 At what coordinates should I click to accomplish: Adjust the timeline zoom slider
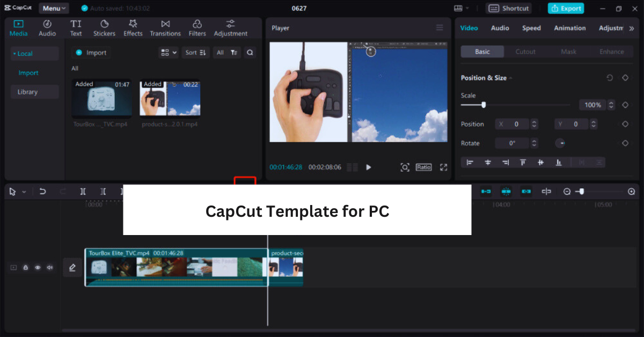tap(581, 192)
